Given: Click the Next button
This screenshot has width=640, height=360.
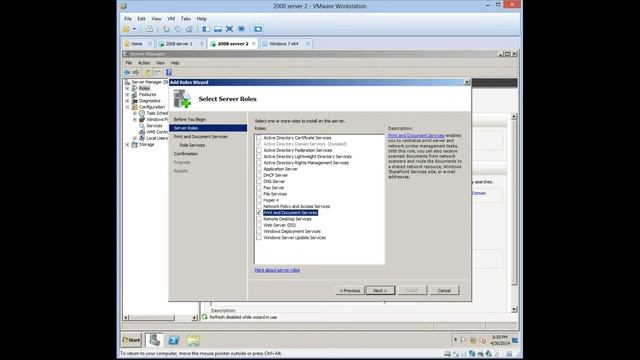Looking at the screenshot, I should pos(380,291).
